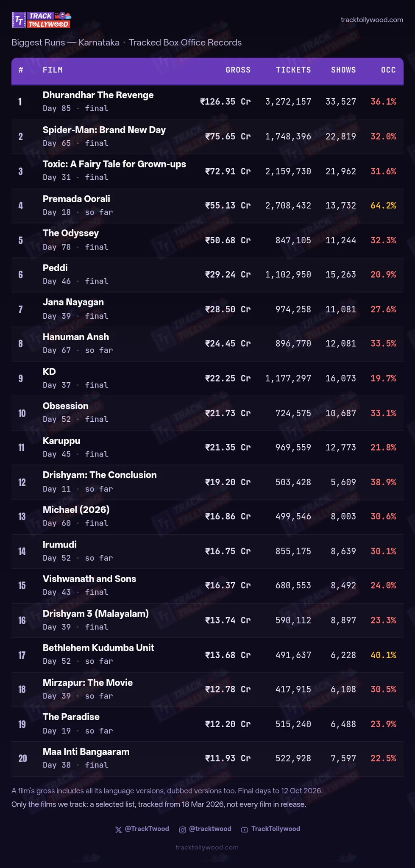
Task: Sort by TICKETS column header
Action: pos(293,70)
